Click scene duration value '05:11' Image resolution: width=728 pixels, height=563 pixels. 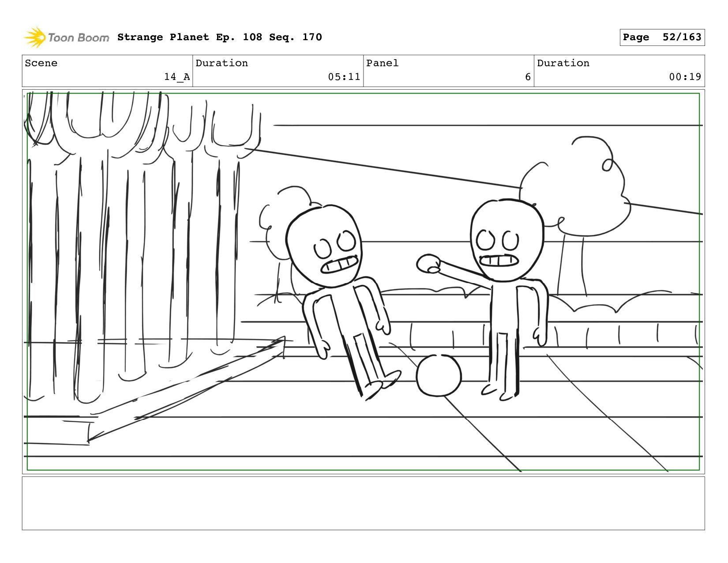click(344, 77)
